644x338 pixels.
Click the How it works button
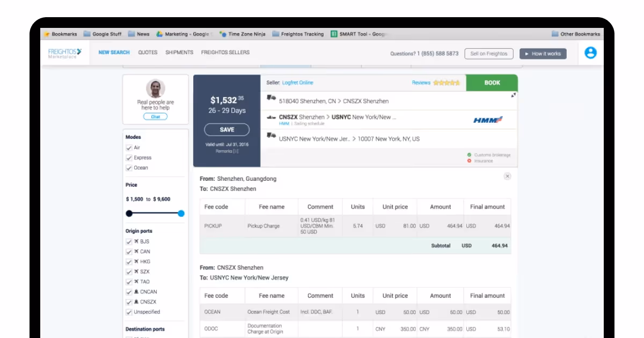point(543,54)
